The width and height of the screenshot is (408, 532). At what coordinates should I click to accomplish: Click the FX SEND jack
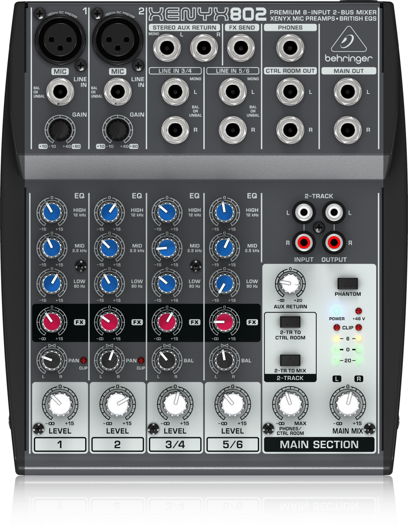[x=241, y=48]
